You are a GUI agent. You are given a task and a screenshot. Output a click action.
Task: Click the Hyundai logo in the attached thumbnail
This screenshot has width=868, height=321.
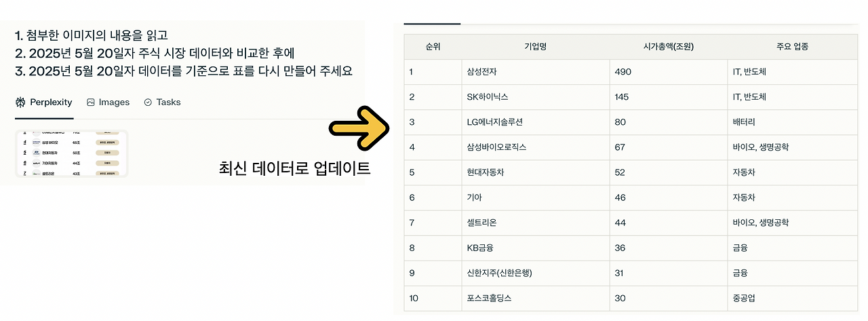pos(37,153)
